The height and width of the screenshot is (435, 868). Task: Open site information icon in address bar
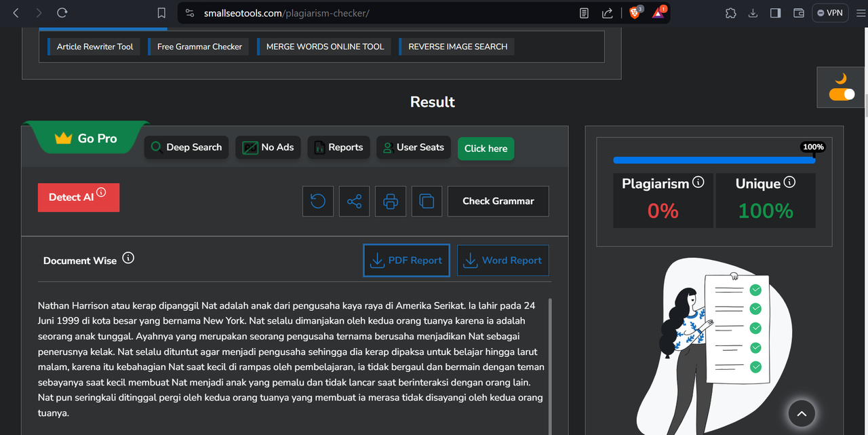[x=190, y=13]
